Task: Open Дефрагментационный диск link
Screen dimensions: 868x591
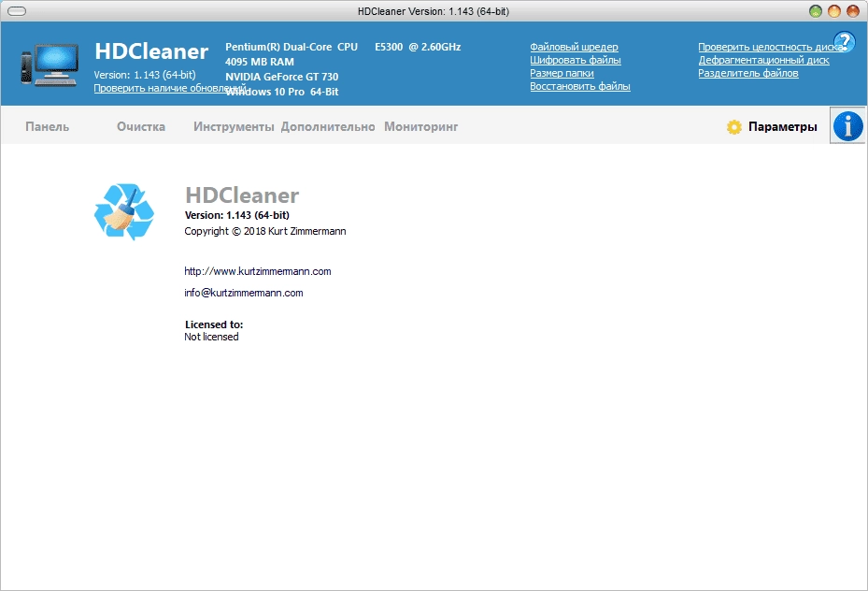Action: pyautogui.click(x=763, y=60)
